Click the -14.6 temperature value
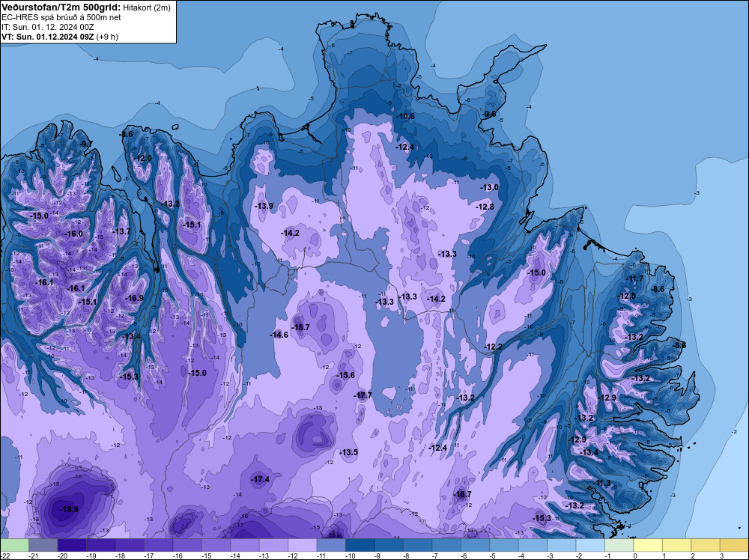Image resolution: width=749 pixels, height=560 pixels. (279, 335)
